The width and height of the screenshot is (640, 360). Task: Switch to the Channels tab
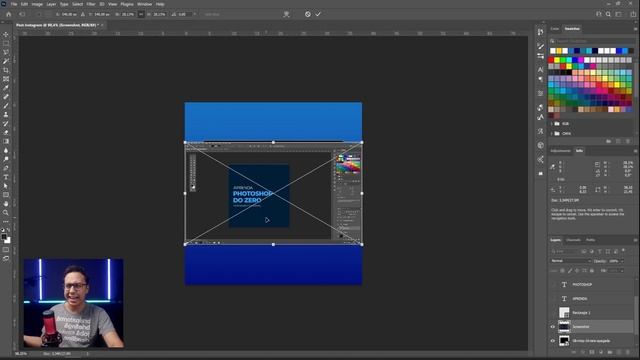573,240
